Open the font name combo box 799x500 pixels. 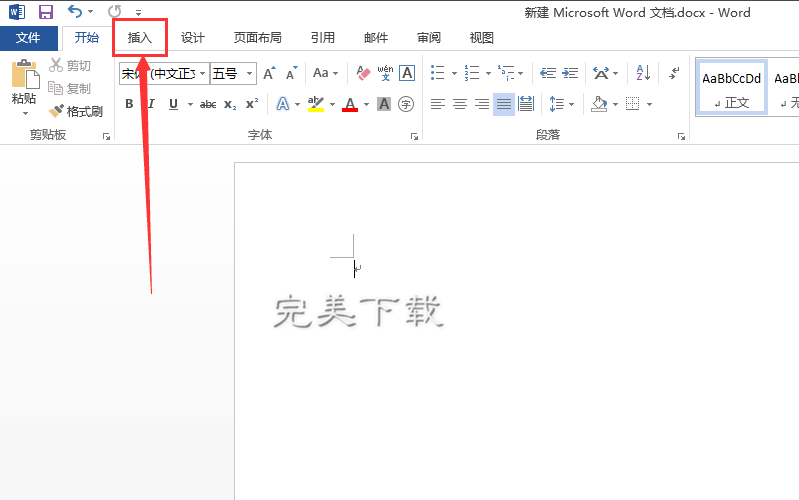[164, 73]
